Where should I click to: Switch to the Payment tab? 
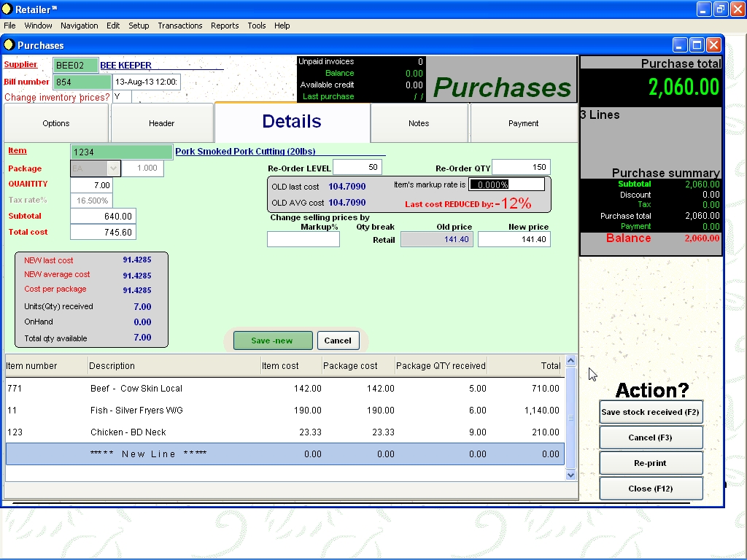click(523, 123)
